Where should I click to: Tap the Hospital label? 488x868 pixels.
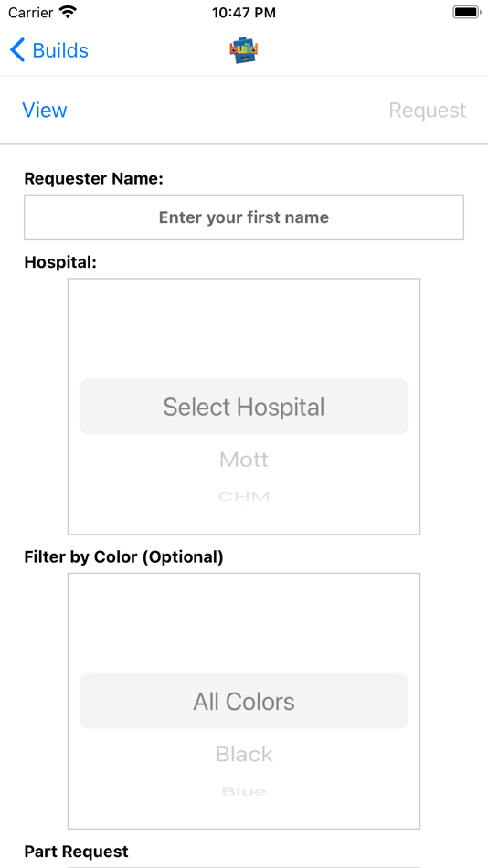click(60, 262)
